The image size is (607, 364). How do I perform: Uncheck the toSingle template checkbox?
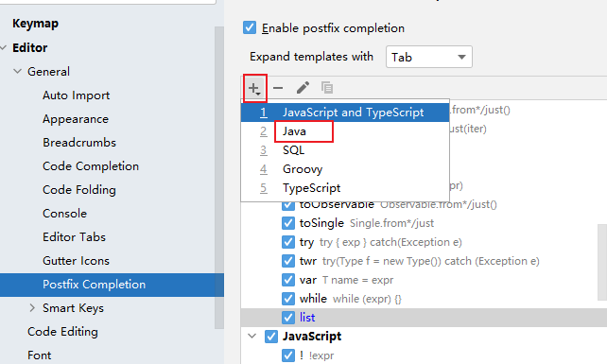(x=288, y=223)
